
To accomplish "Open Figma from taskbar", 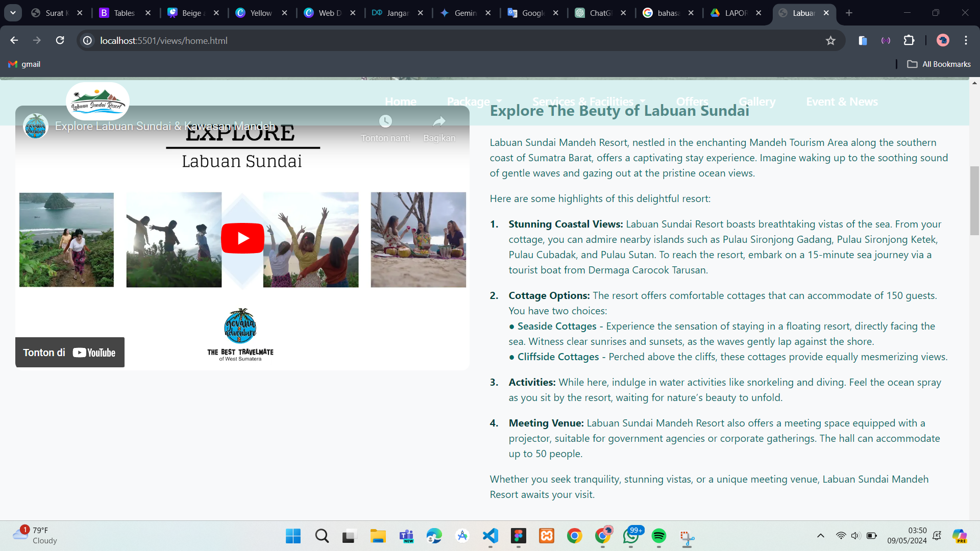I will pyautogui.click(x=518, y=536).
